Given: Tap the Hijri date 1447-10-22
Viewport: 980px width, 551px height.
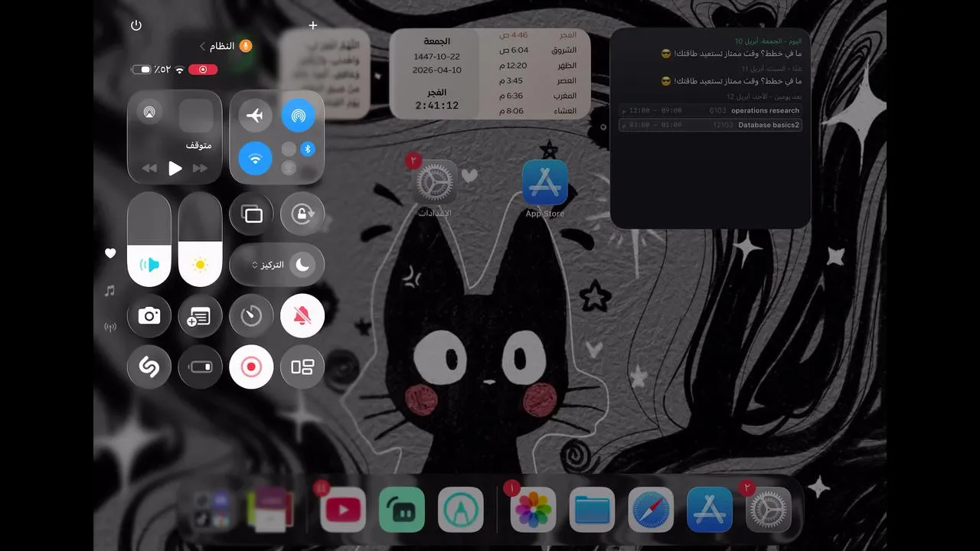Looking at the screenshot, I should click(436, 57).
